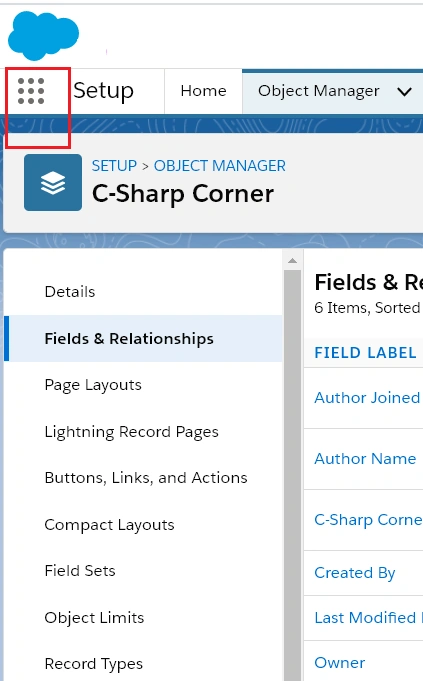Open the Last Modified field
This screenshot has width=423, height=681.
coord(368,618)
